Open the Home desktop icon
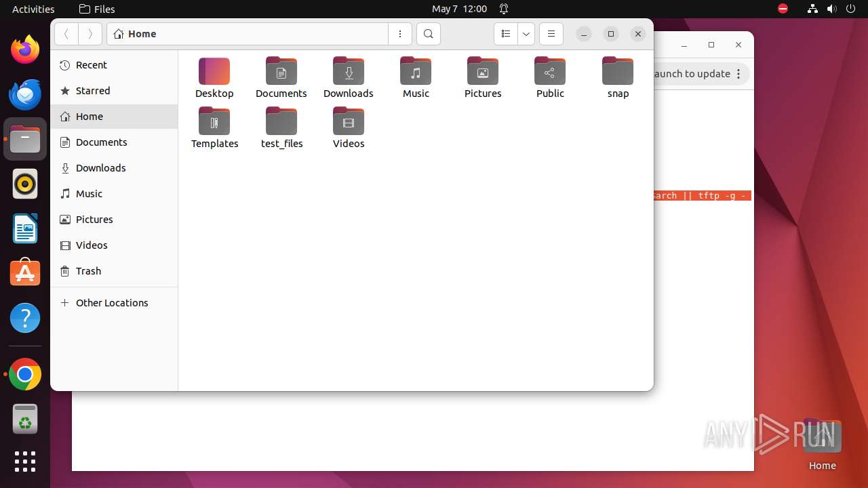 tap(822, 444)
